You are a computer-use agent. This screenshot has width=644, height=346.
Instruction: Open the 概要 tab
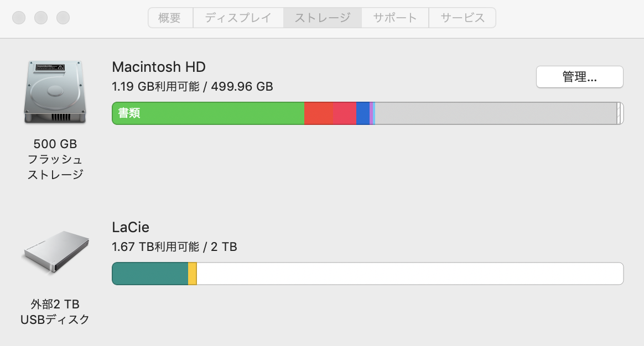point(170,18)
